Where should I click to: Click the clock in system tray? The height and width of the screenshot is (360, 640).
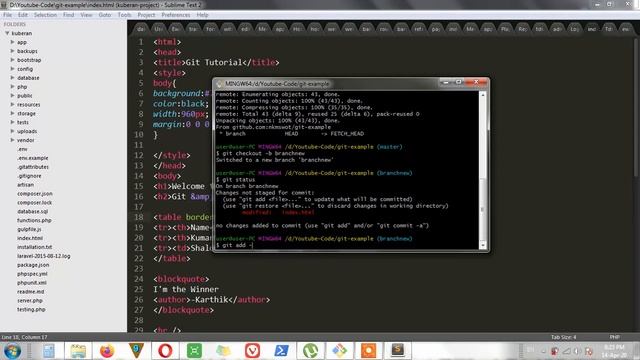[615, 351]
